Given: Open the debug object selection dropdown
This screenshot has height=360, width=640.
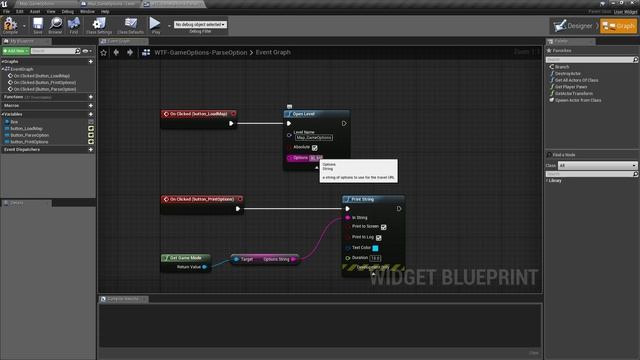Looking at the screenshot, I should click(x=200, y=24).
